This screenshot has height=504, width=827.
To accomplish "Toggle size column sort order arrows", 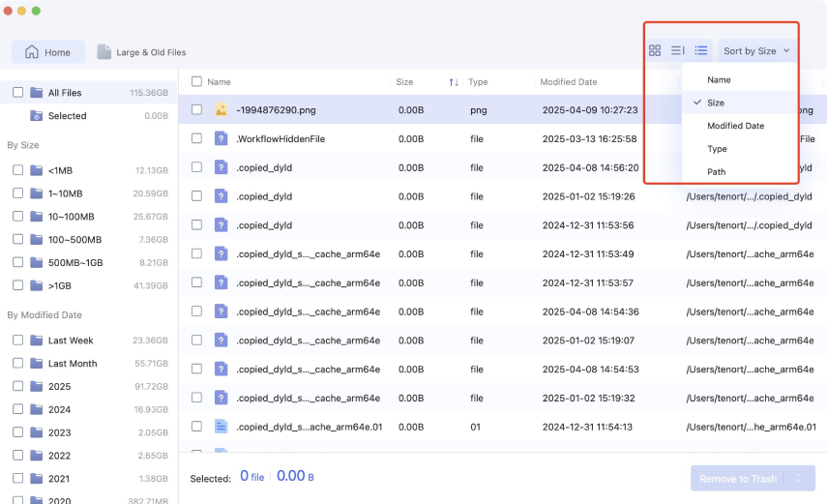I will (454, 82).
